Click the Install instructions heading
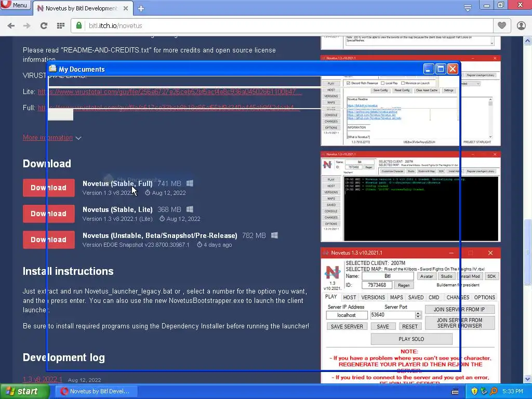 click(68, 271)
